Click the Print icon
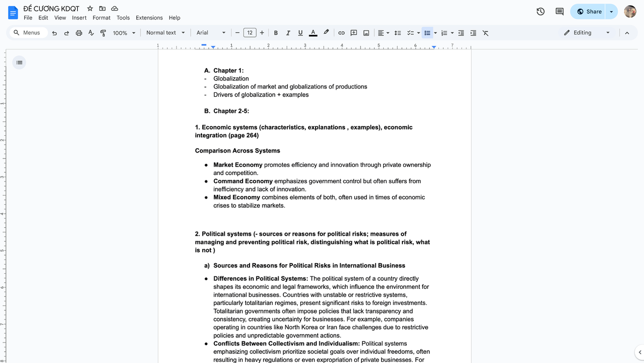Image resolution: width=644 pixels, height=363 pixels. (x=79, y=32)
